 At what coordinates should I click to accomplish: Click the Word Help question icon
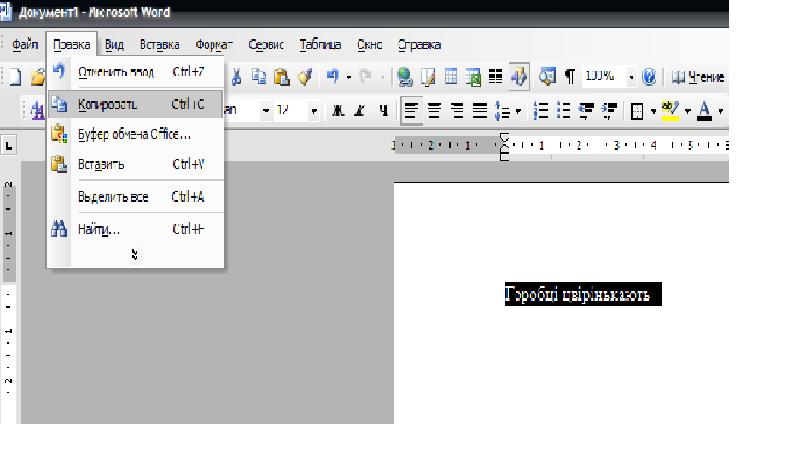(x=648, y=77)
